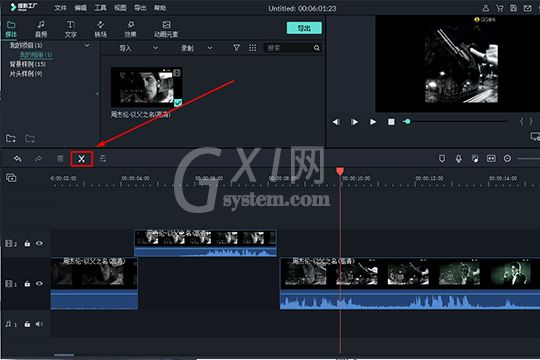Select the scissors split tool
The height and width of the screenshot is (360, 540).
tap(82, 159)
